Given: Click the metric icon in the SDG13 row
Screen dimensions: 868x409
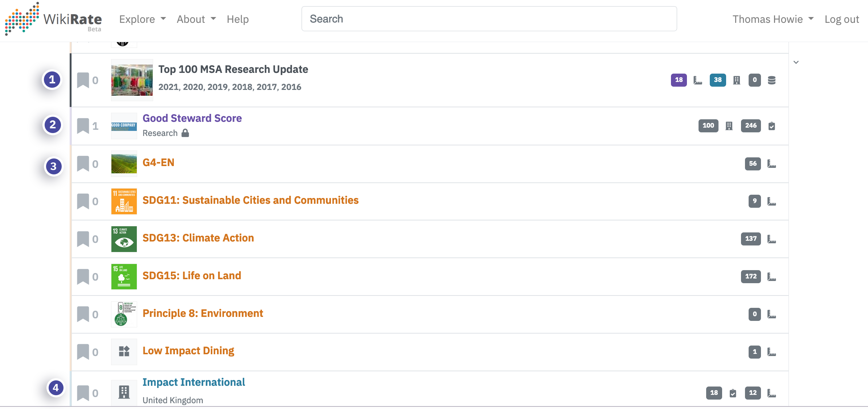Looking at the screenshot, I should [x=772, y=239].
